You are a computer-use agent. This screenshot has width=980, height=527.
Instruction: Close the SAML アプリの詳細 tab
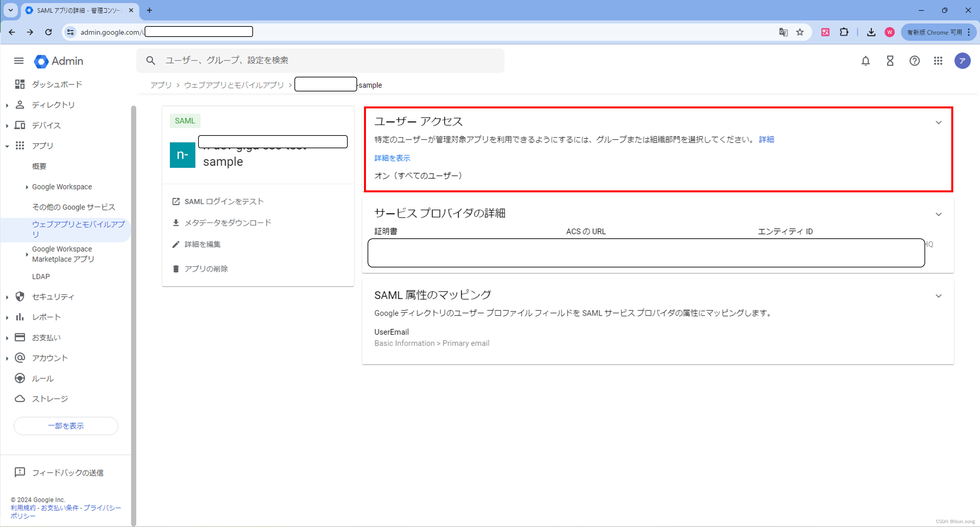click(x=131, y=10)
